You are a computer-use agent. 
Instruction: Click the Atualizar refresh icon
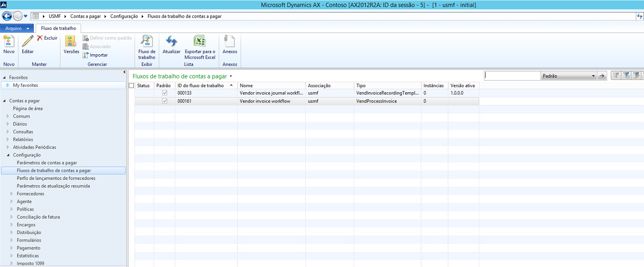[x=171, y=41]
